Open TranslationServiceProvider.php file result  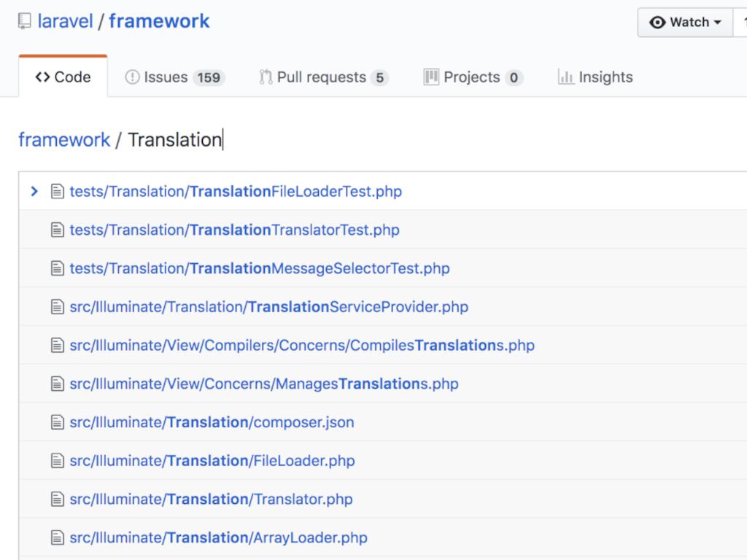point(268,307)
